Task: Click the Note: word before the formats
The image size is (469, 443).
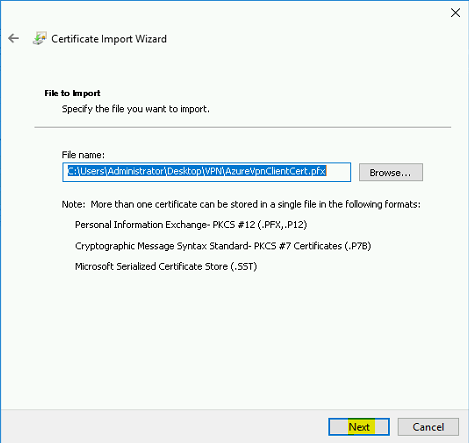Action: [x=74, y=204]
